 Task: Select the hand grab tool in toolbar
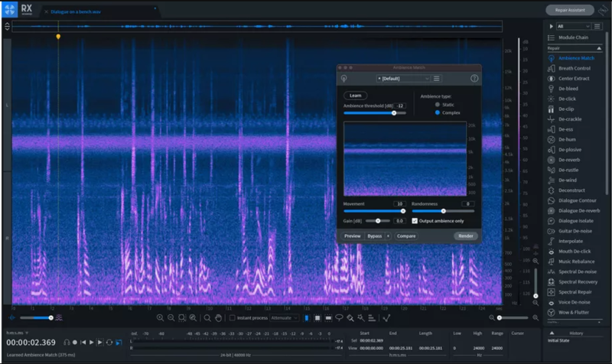coord(218,317)
